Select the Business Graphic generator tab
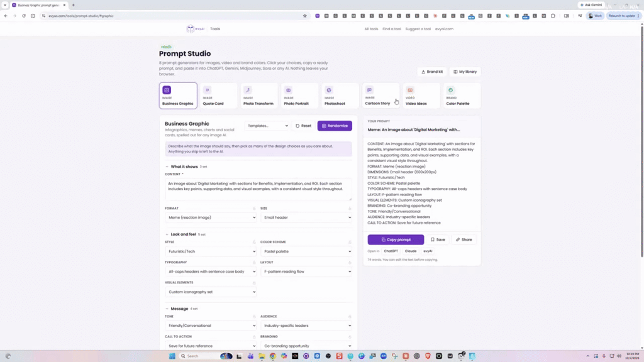 (178, 96)
